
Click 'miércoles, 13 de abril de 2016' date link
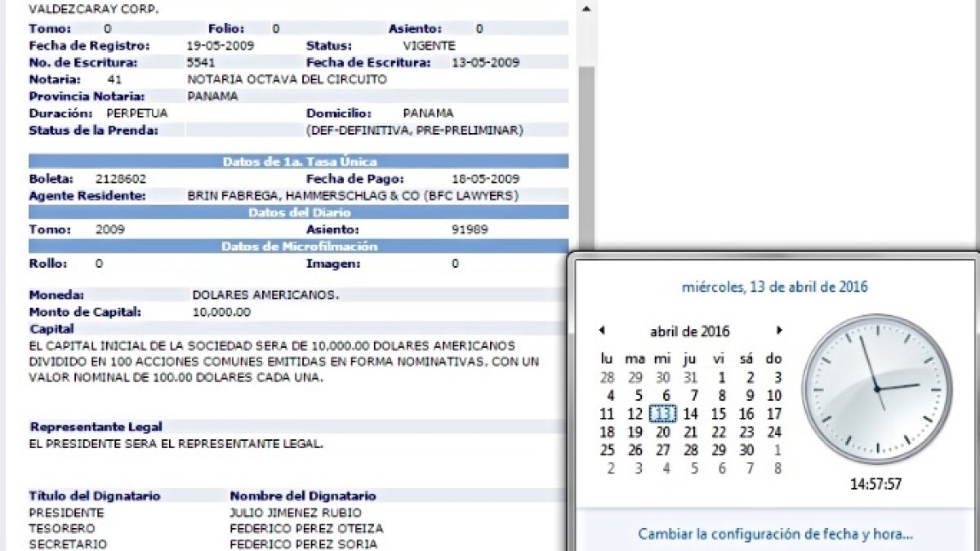tap(774, 287)
